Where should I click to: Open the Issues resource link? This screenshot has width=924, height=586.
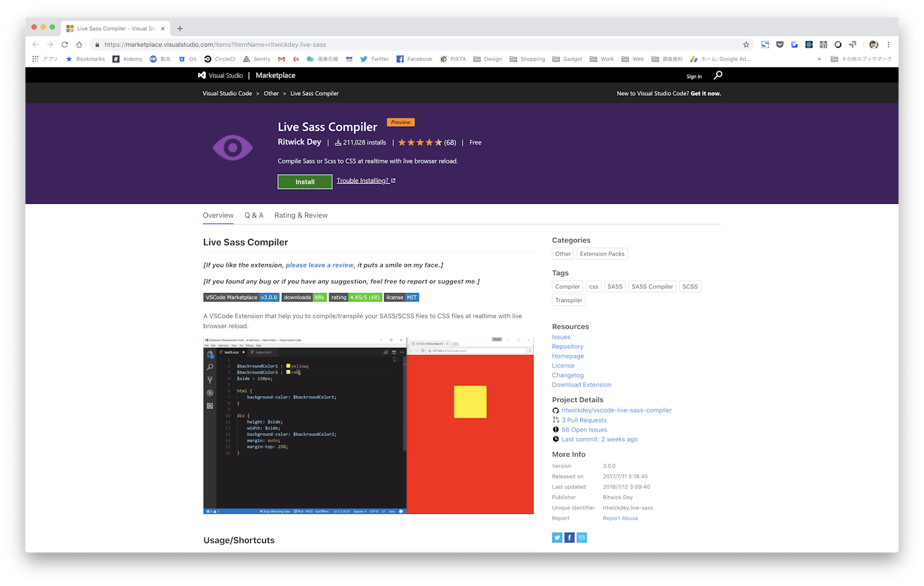(561, 337)
